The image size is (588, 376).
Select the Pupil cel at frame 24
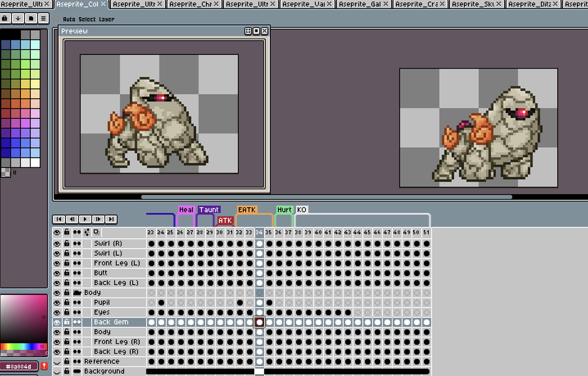161,303
